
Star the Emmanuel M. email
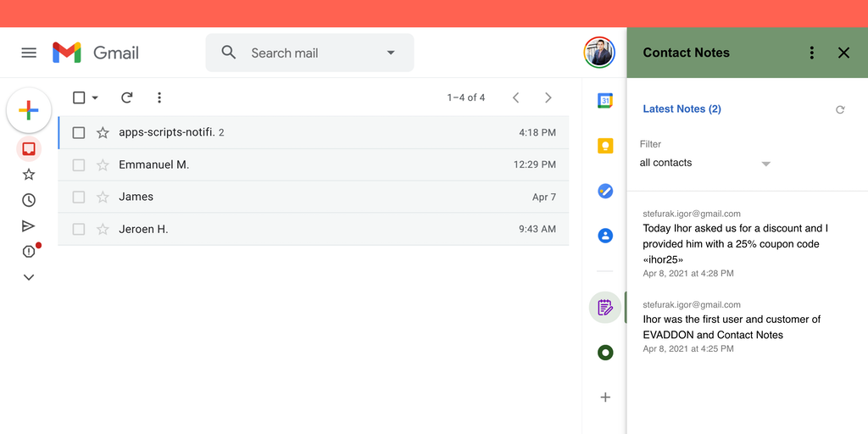(103, 164)
